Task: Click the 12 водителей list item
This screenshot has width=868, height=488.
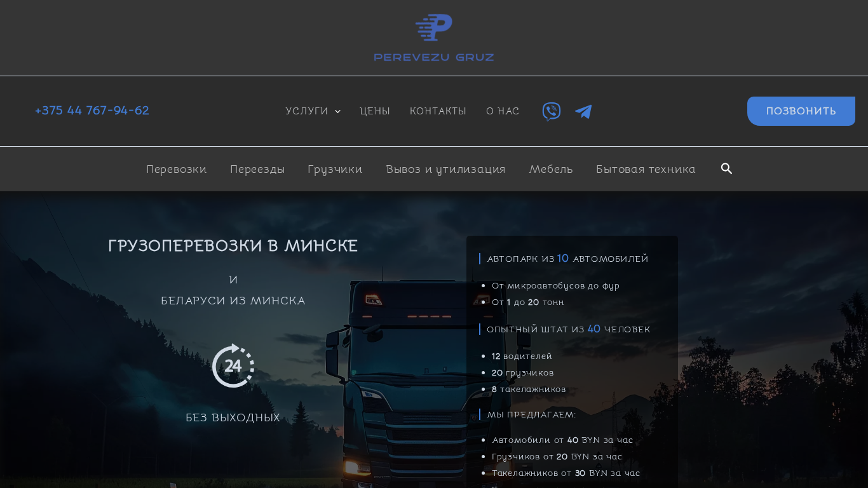Action: 522,356
